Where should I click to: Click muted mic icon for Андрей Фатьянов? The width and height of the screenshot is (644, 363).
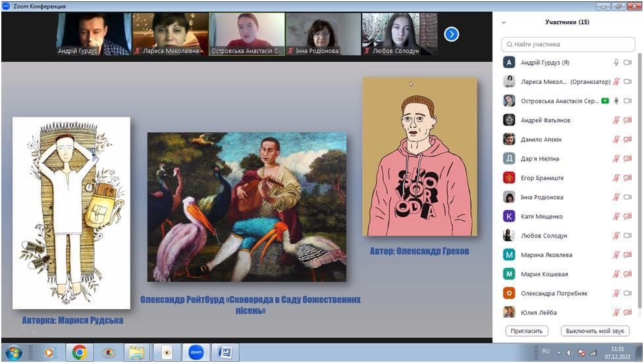616,120
